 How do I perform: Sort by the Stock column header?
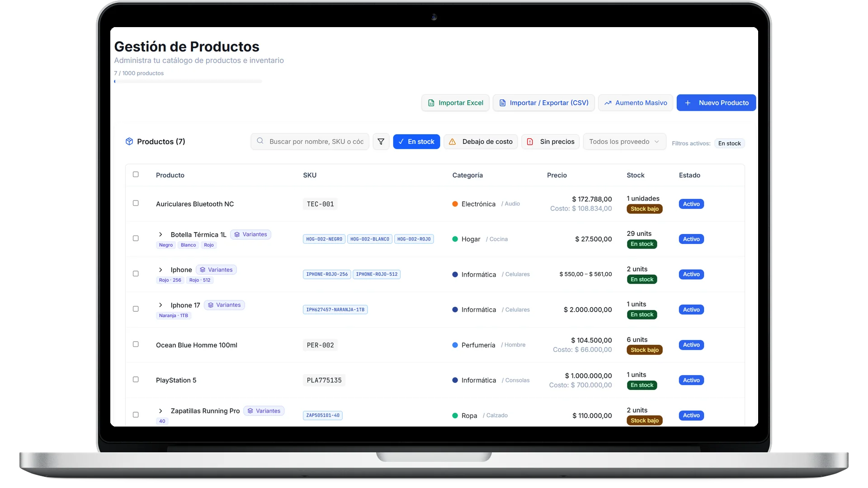click(x=635, y=175)
